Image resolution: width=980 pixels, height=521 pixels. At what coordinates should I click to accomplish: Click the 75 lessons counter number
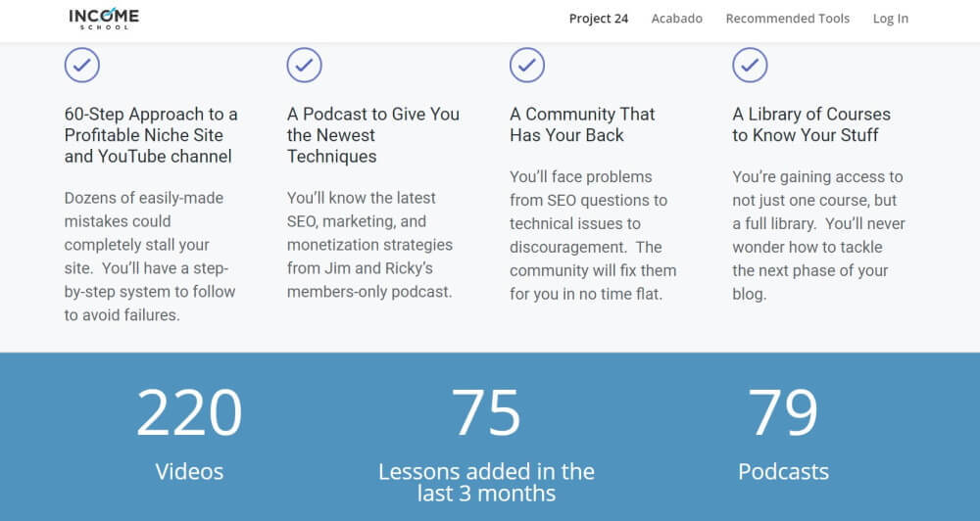[486, 412]
